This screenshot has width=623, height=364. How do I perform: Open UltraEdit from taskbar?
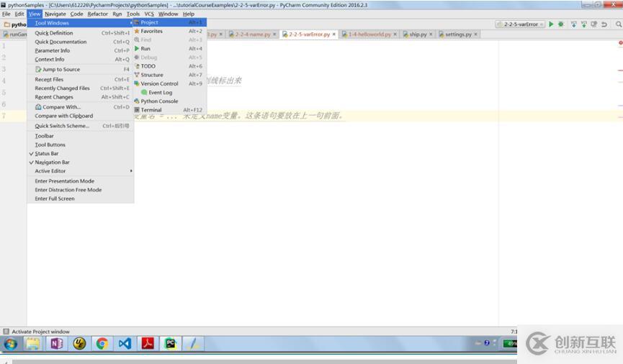79,344
